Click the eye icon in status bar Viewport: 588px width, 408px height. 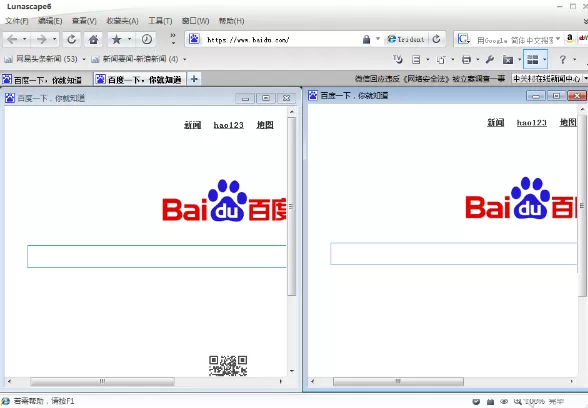coord(504,402)
